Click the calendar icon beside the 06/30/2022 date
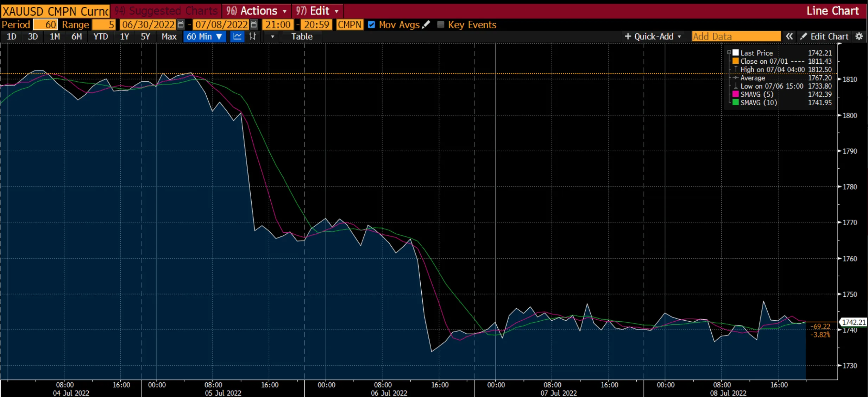Screen dimensions: 868x397 (181, 25)
